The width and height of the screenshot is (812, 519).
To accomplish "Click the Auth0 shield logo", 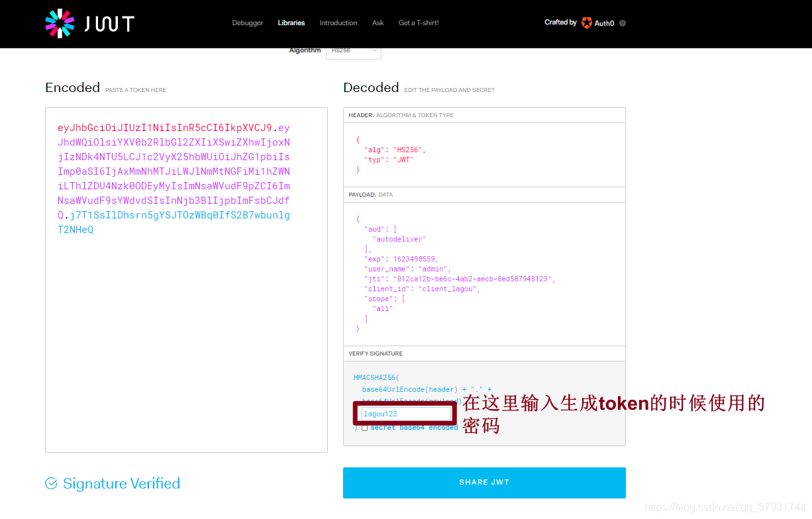I will tap(587, 23).
